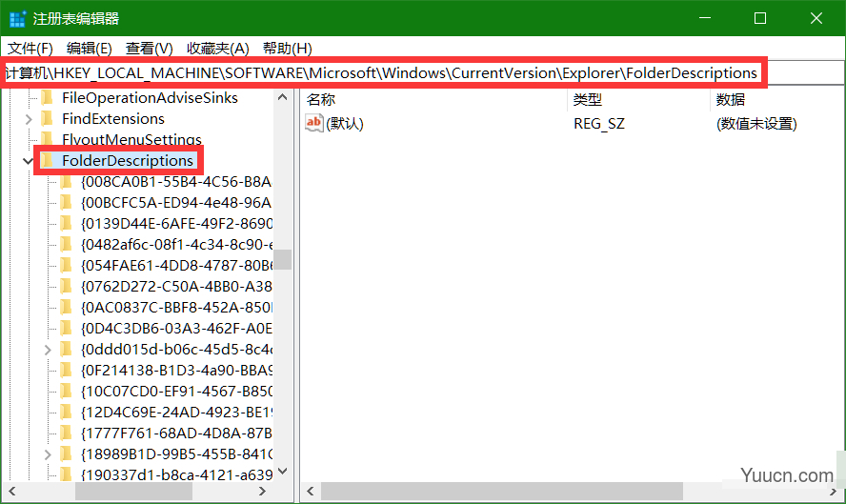Click the Registry Editor app icon in title bar

coord(18,18)
